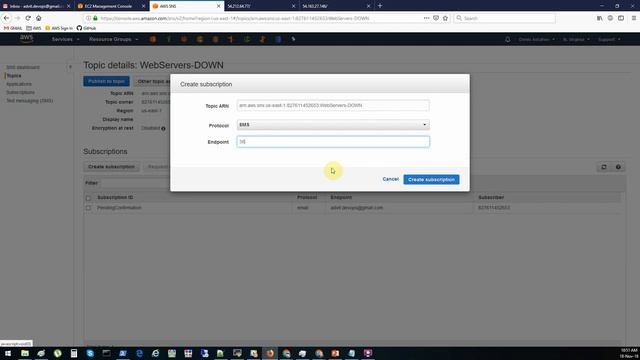The width and height of the screenshot is (640, 360).
Task: Click the browser Search box
Action: [x=504, y=18]
